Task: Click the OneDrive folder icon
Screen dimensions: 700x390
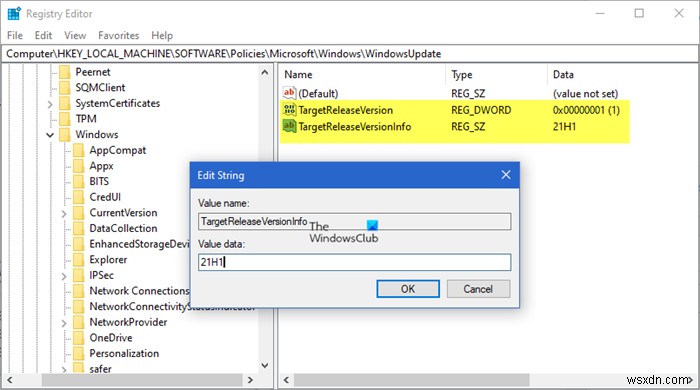Action: (x=79, y=337)
